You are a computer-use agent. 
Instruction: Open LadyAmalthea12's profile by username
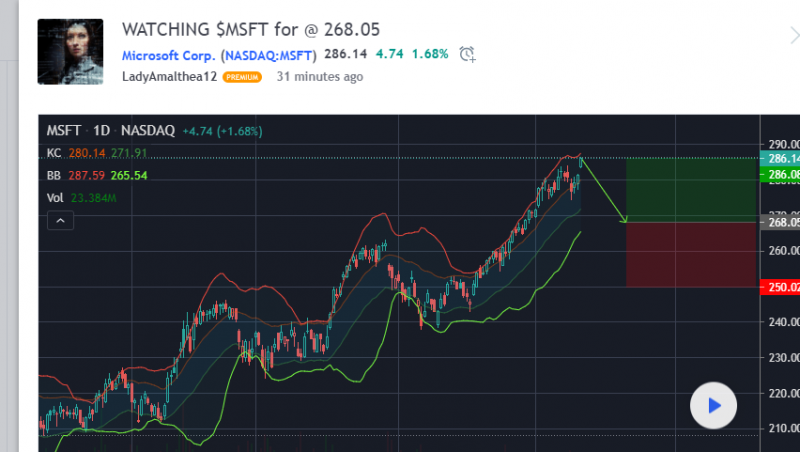pyautogui.click(x=169, y=76)
